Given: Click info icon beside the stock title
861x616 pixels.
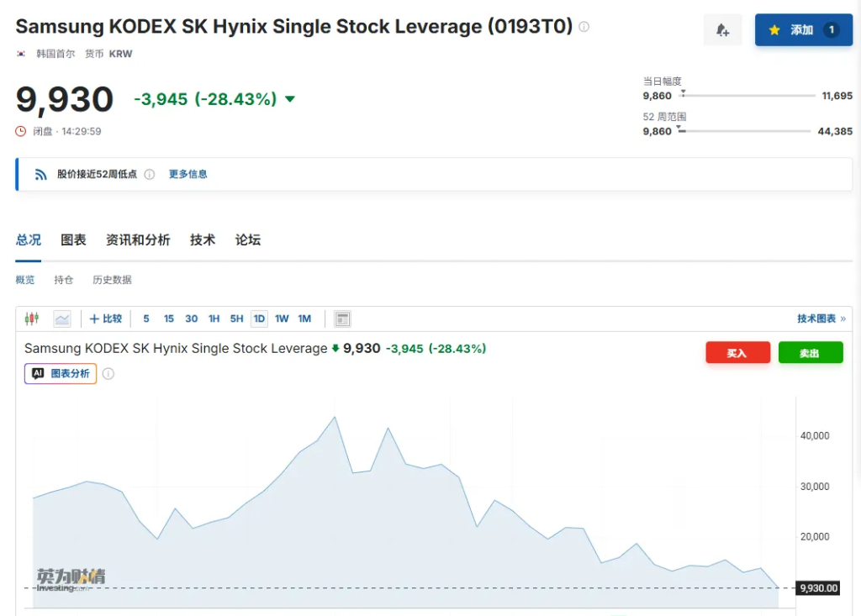Looking at the screenshot, I should tap(584, 26).
